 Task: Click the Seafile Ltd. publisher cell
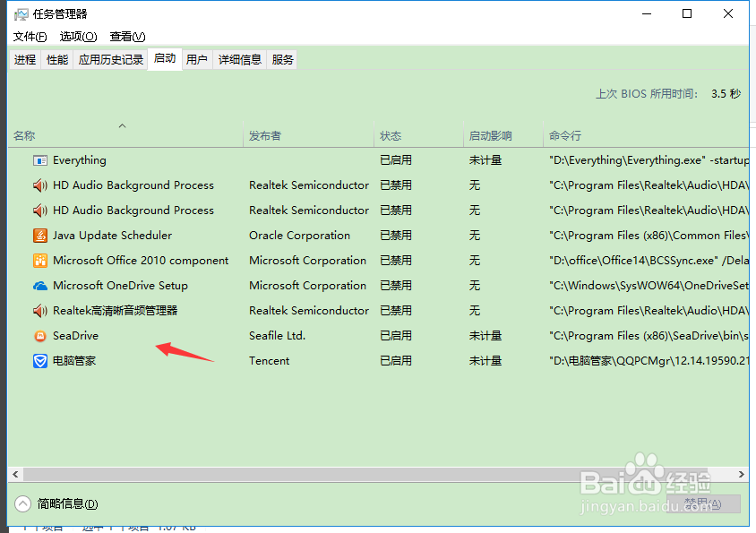coord(278,336)
